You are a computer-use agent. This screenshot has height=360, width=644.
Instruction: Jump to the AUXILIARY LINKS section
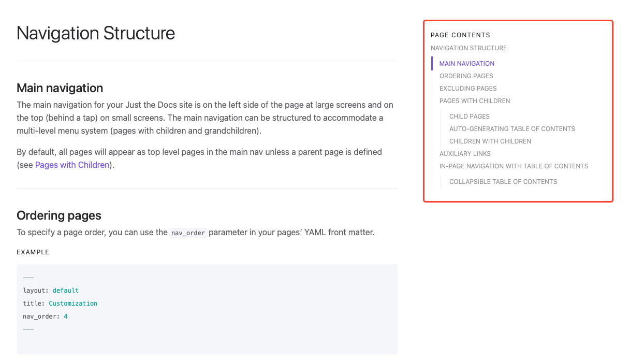(465, 153)
